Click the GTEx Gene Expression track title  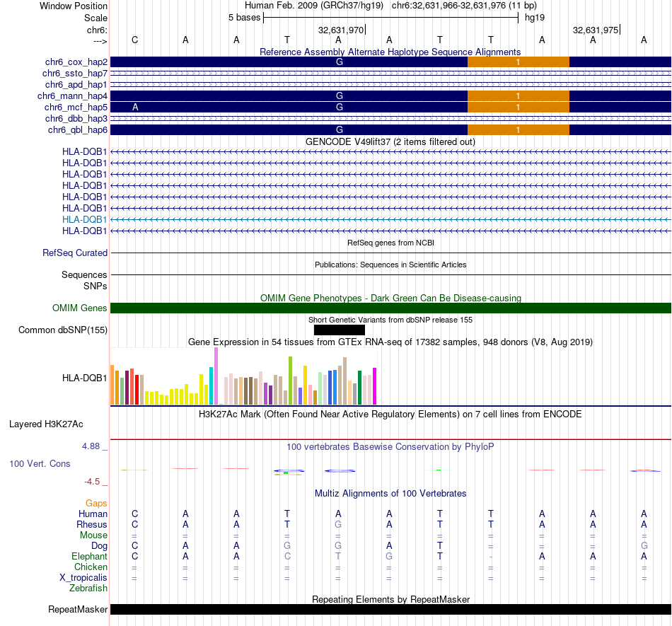390,342
